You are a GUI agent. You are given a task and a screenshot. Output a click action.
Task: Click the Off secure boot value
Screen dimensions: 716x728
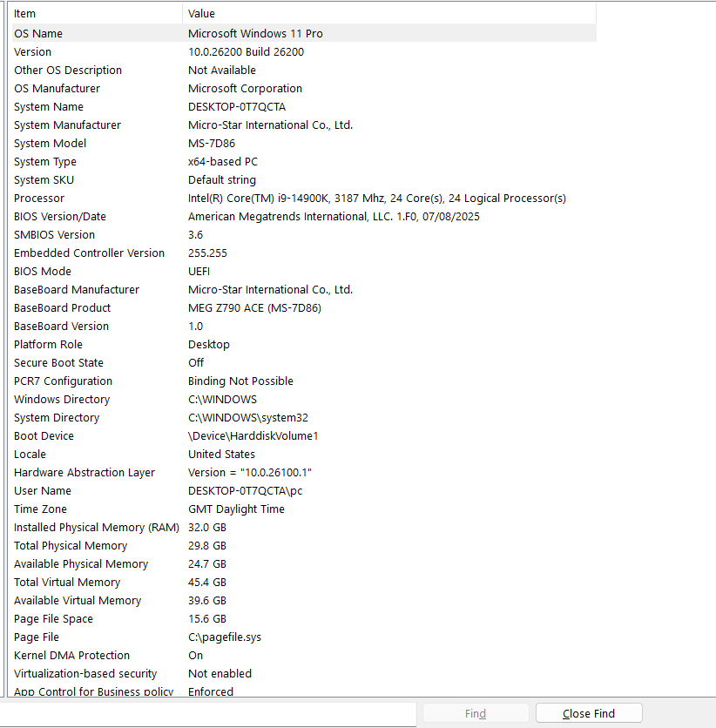click(195, 362)
